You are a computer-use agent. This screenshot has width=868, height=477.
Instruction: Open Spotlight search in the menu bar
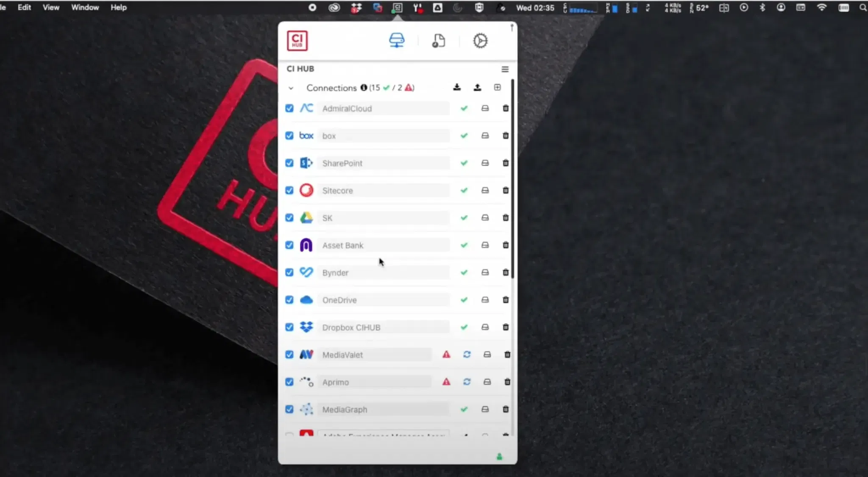pos(862,8)
